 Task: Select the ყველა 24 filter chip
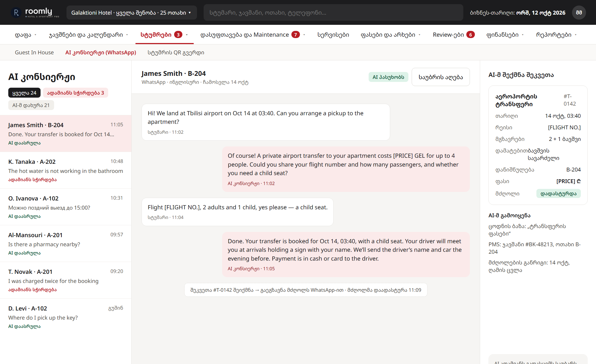pos(24,93)
